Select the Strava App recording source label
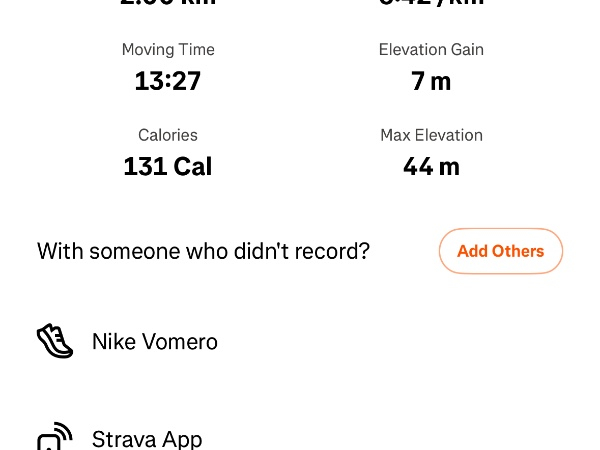Screen dimensions: 600x450 pyautogui.click(x=147, y=439)
